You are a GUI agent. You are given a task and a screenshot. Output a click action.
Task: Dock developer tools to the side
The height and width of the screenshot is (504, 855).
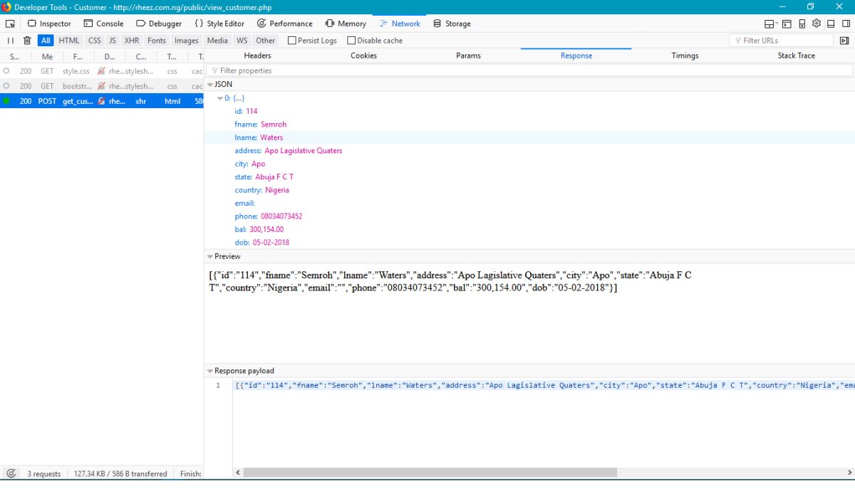(x=845, y=23)
